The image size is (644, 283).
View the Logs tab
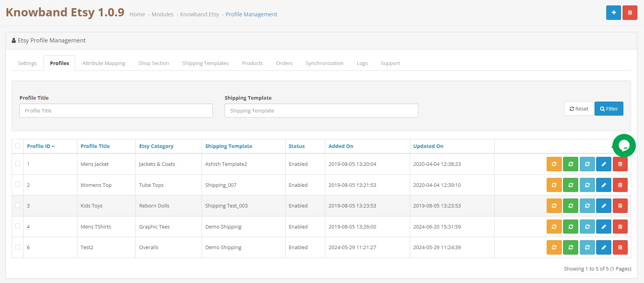click(362, 63)
